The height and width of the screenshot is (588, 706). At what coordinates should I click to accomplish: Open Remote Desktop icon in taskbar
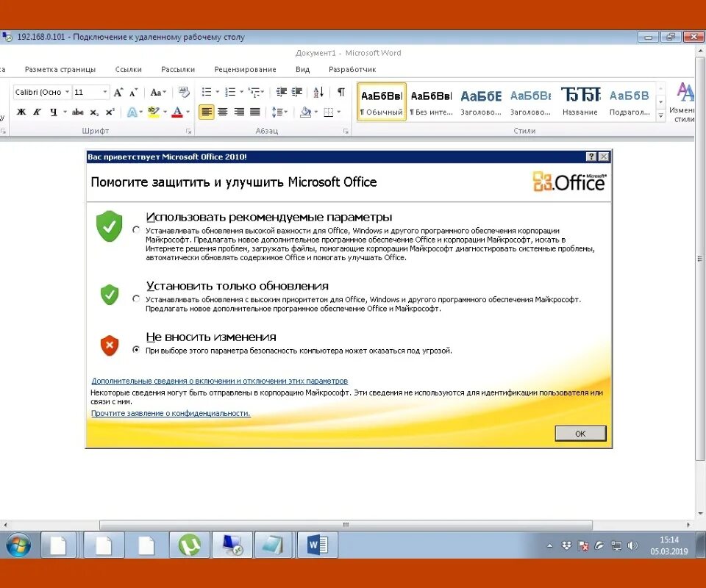232,545
